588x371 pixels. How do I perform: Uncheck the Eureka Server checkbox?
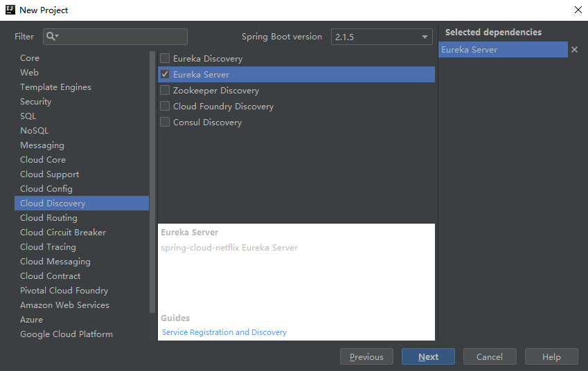pyautogui.click(x=165, y=74)
